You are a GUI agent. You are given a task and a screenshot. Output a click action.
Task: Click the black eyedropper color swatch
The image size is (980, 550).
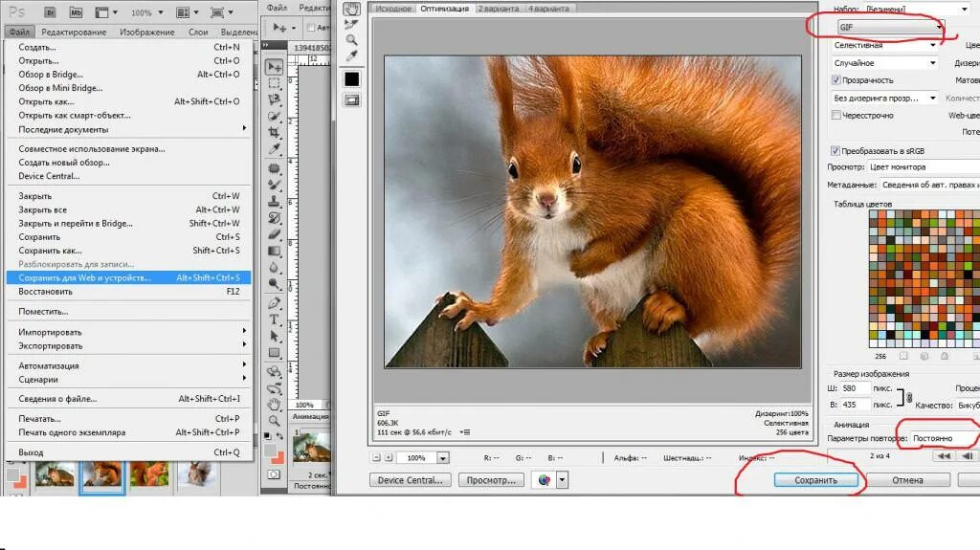[352, 78]
